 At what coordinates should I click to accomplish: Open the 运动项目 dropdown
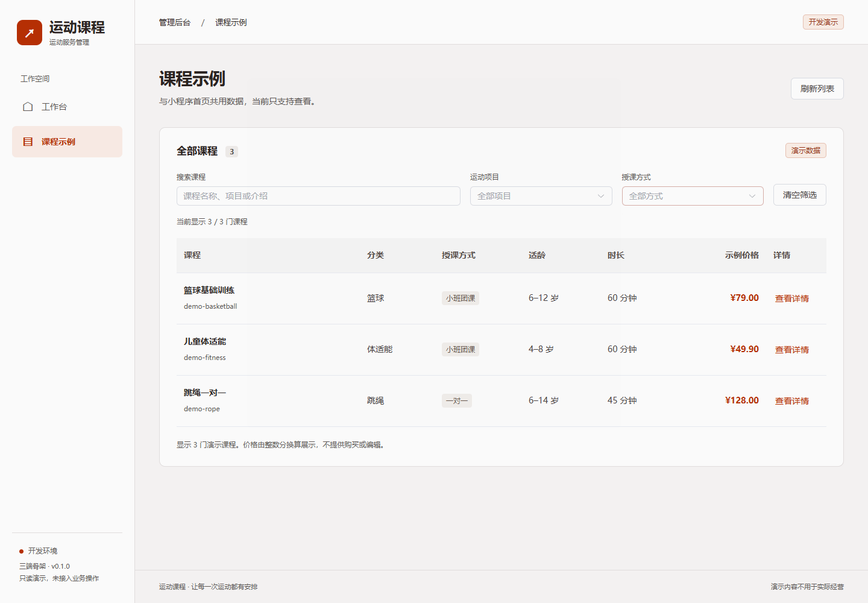(x=541, y=196)
